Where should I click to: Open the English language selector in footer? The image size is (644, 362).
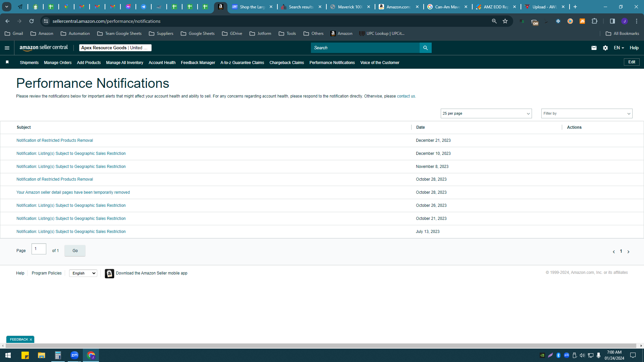[83, 274]
